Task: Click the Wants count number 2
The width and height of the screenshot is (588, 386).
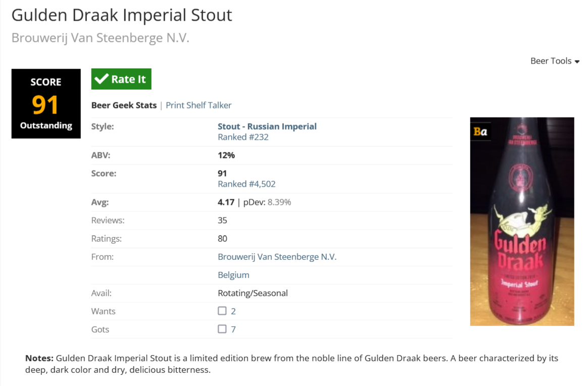Action: click(233, 311)
